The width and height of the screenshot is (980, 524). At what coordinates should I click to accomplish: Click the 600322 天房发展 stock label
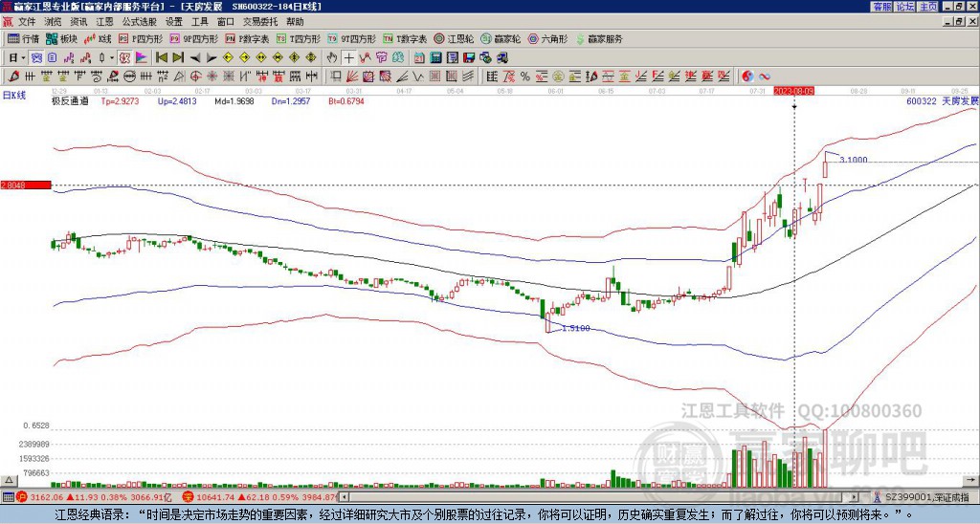943,100
